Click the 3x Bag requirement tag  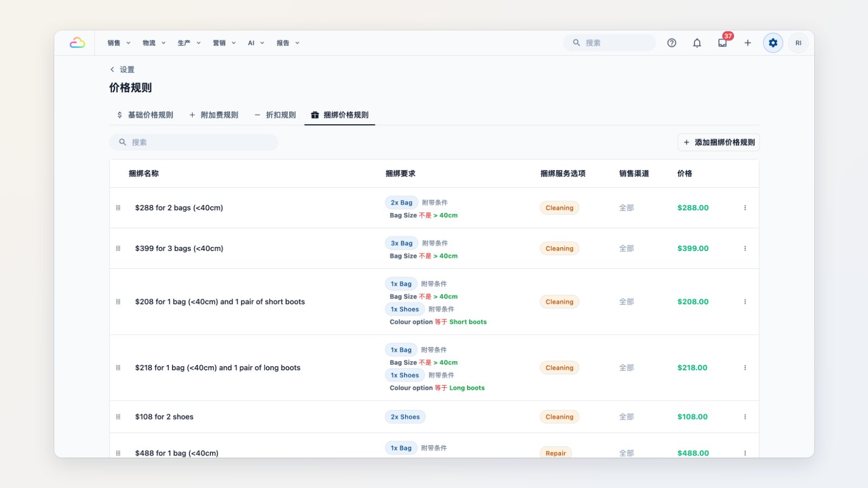point(401,243)
